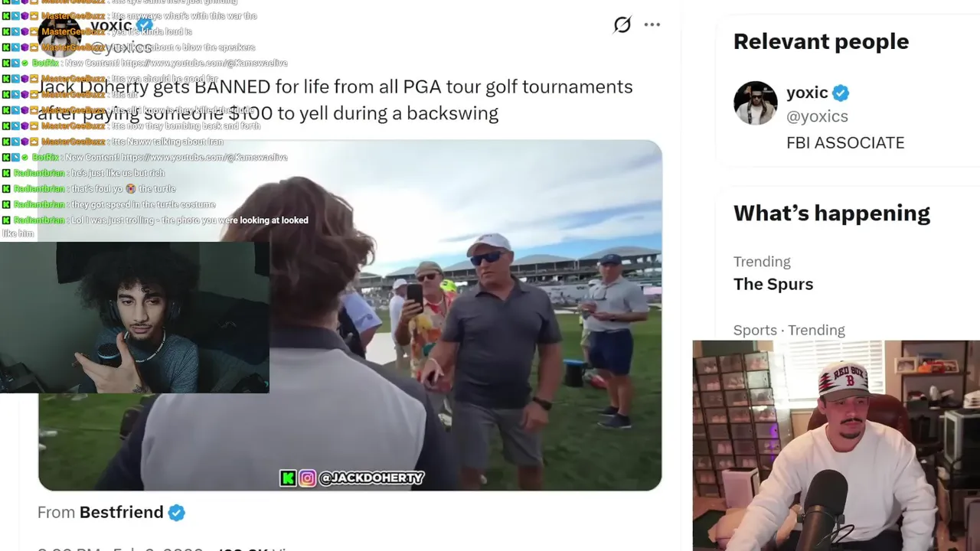
Task: Open yoxic profile name in Relevant people
Action: 807,93
